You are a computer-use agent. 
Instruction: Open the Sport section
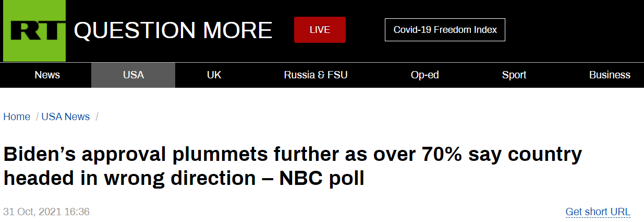point(514,75)
